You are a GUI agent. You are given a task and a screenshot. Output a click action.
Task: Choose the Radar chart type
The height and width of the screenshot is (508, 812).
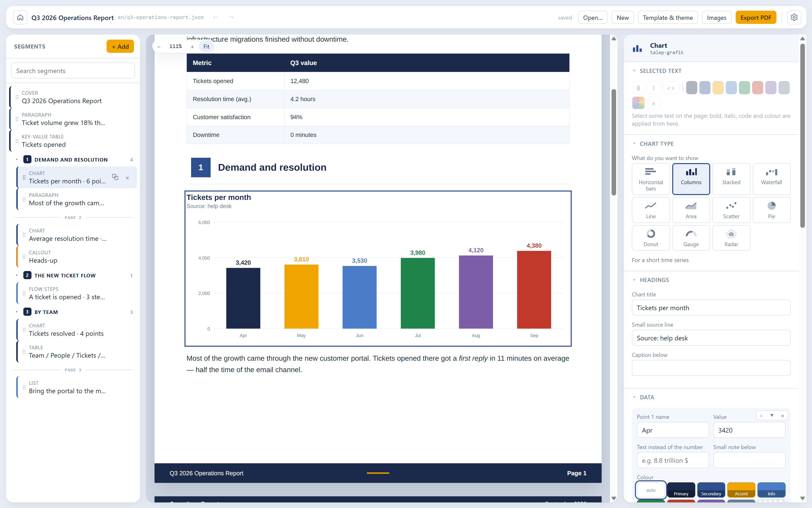[731, 238]
